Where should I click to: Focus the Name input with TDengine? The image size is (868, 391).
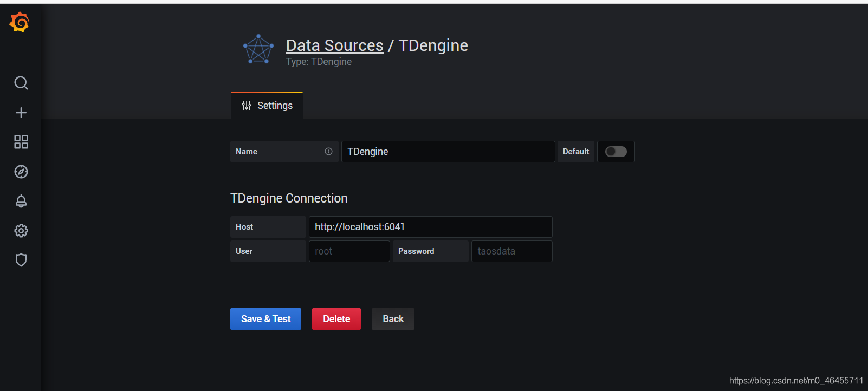click(x=448, y=152)
